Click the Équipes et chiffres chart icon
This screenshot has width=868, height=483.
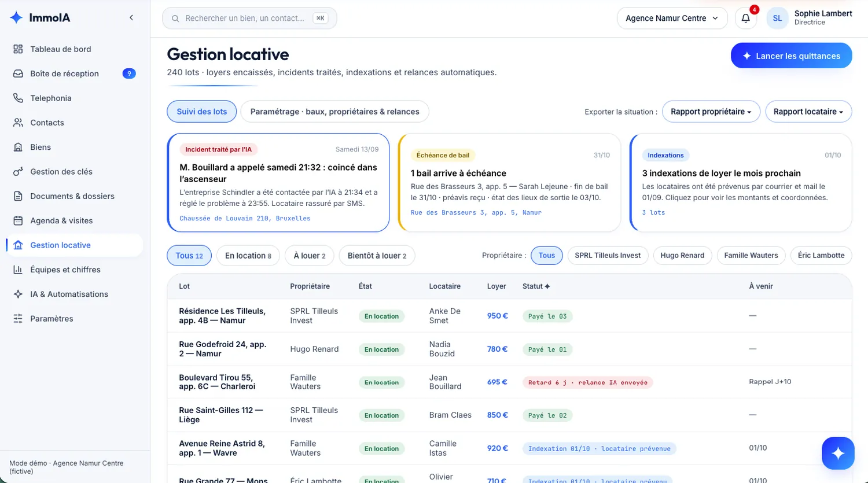tap(18, 270)
